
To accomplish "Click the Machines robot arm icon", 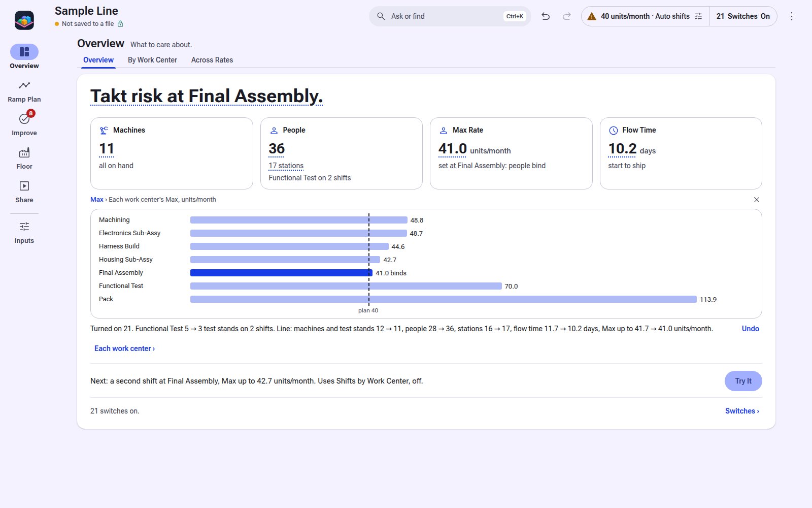I will (x=104, y=131).
